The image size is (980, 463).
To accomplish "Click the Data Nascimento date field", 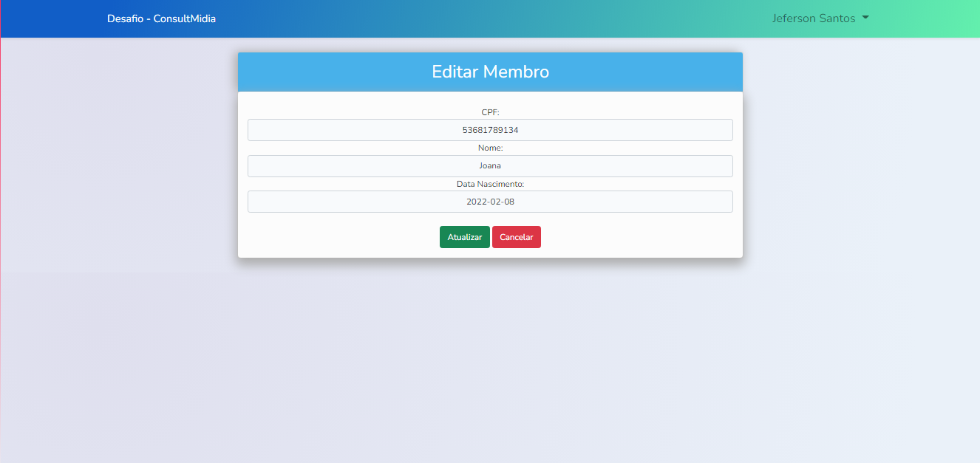I will pyautogui.click(x=490, y=202).
